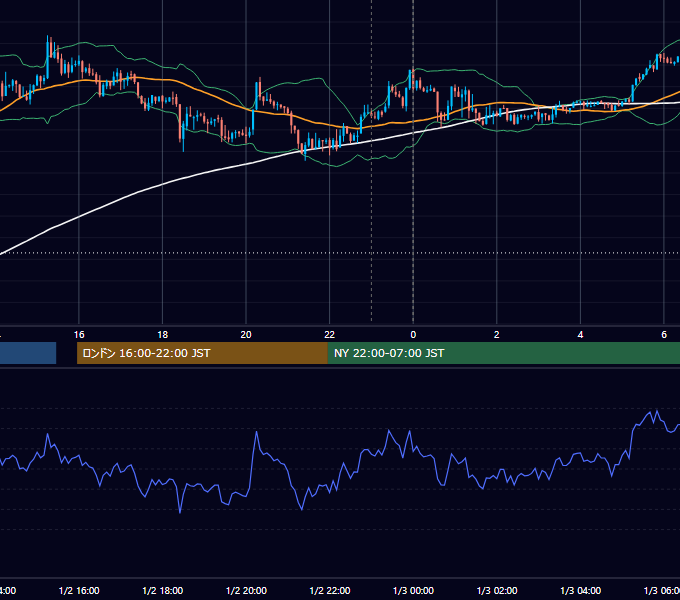Image resolution: width=680 pixels, height=600 pixels.
Task: Click the 0 hour label on upper axis
Action: click(x=413, y=335)
